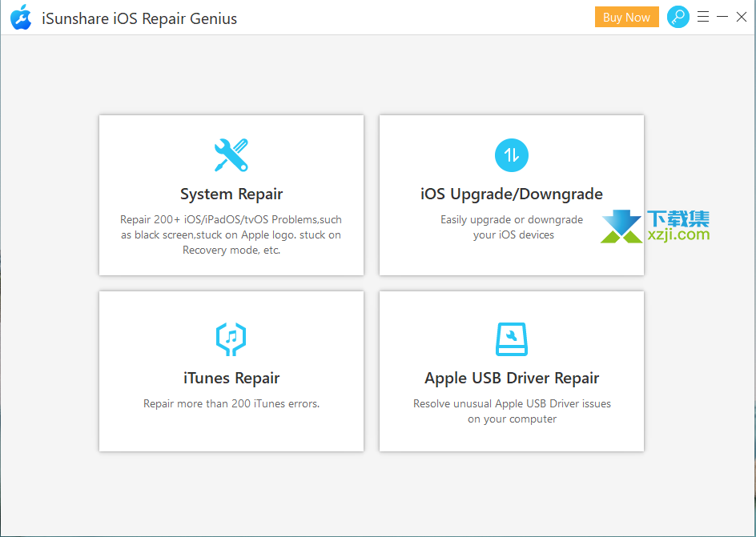Choose the iTunes Repair heading
756x537 pixels.
(231, 378)
